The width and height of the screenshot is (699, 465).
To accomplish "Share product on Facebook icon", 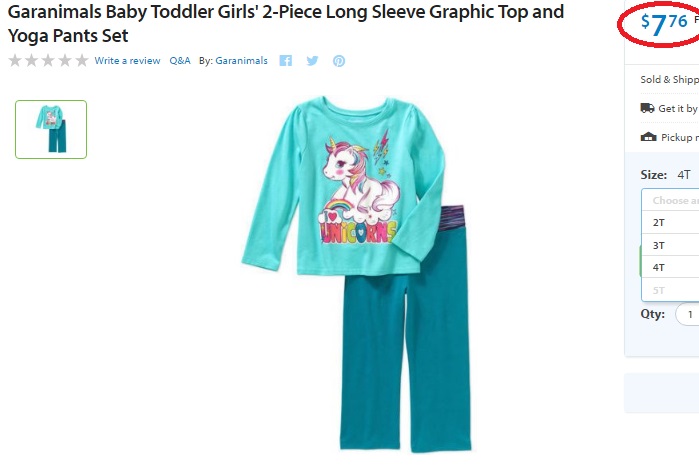I will [x=285, y=61].
